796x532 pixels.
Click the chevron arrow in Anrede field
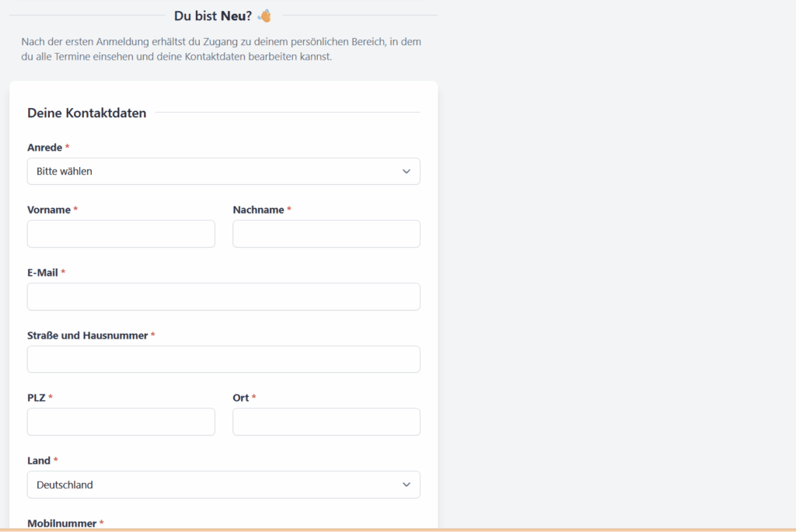(x=406, y=172)
